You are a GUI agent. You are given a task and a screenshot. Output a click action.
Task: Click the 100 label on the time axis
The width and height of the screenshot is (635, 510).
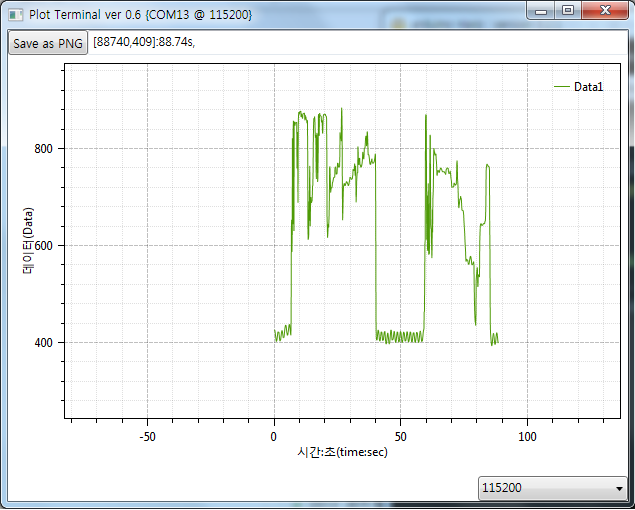pos(527,437)
